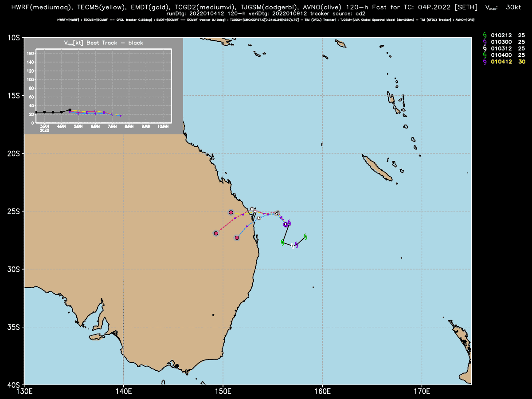This screenshot has width=532, height=399.
Task: Click the black peak point on inset intensity chart
Action: tap(70, 110)
